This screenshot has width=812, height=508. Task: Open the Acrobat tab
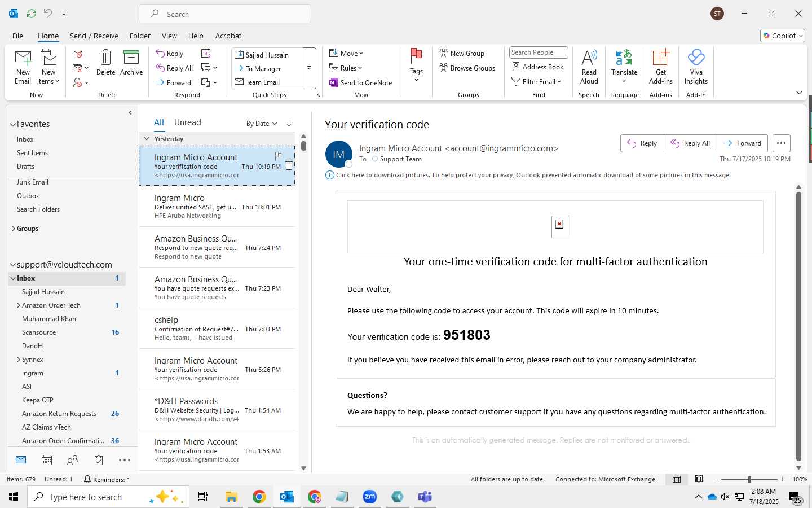[228, 36]
